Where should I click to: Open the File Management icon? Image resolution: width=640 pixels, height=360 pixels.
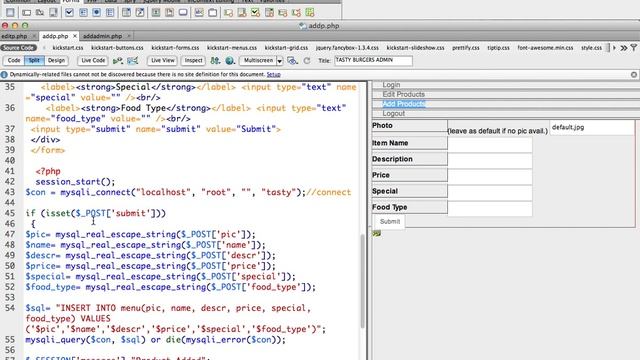(215, 60)
